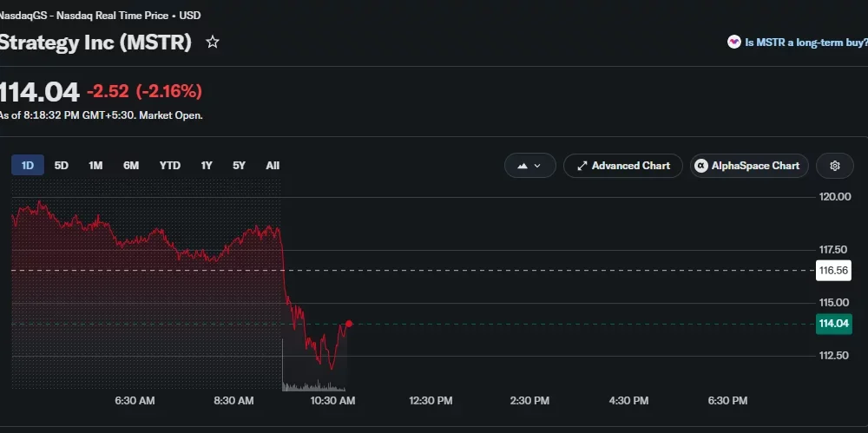Click the 6:30 AM axis label
The height and width of the screenshot is (433, 868).
(x=135, y=400)
